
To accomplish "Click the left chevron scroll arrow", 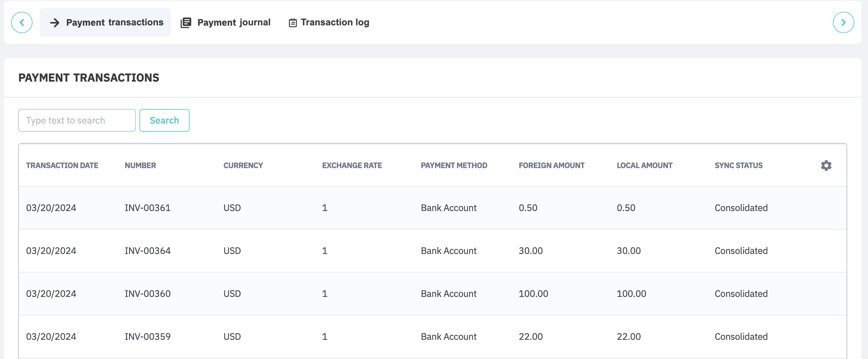I will (x=21, y=22).
